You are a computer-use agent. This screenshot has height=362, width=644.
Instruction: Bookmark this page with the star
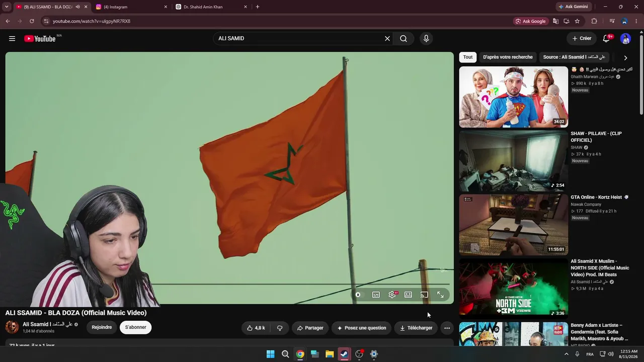[x=577, y=21]
